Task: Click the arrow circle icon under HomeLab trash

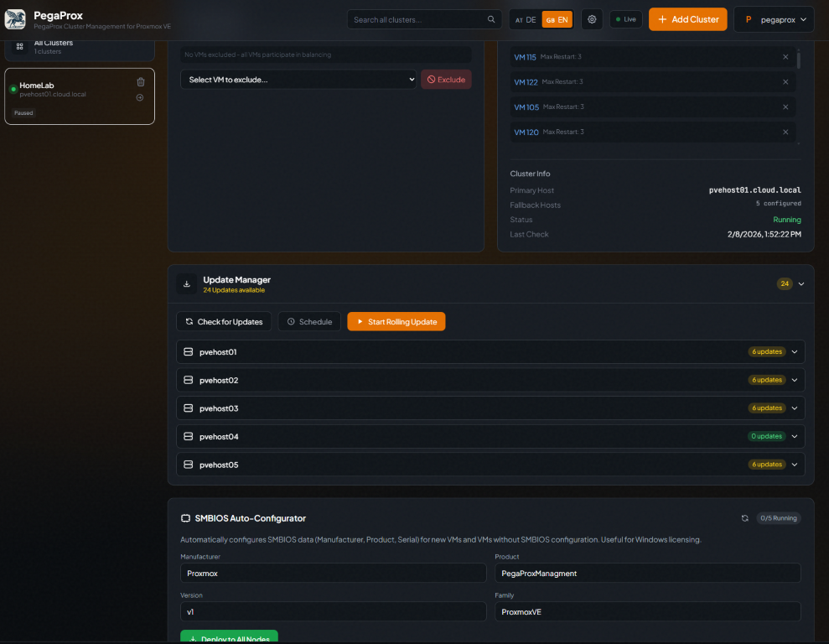Action: (140, 97)
